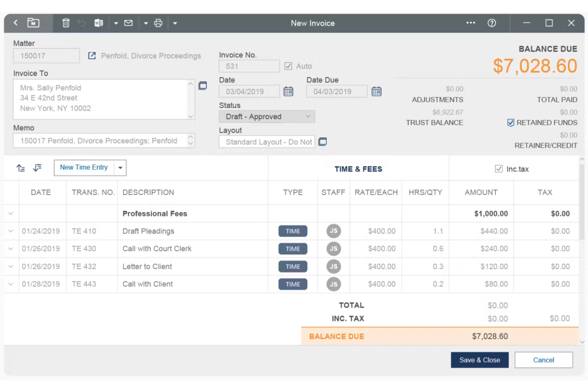Click the AMOUNT column header
This screenshot has height=392, width=588.
pyautogui.click(x=481, y=192)
